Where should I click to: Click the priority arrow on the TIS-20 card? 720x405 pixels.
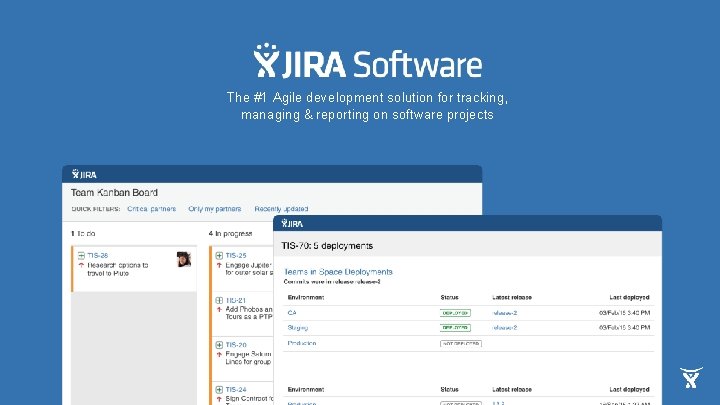pos(219,354)
